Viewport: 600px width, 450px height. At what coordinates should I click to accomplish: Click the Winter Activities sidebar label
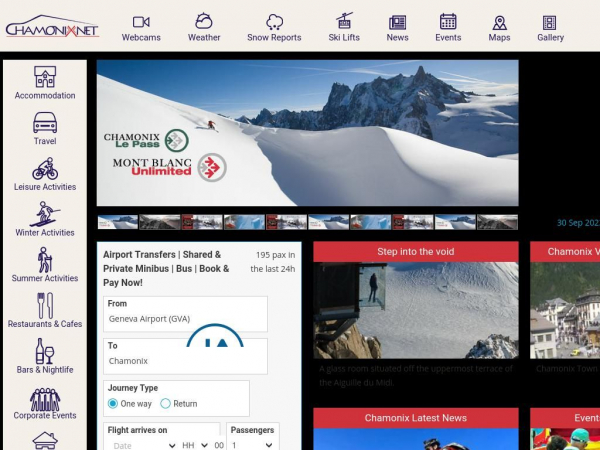coord(45,233)
